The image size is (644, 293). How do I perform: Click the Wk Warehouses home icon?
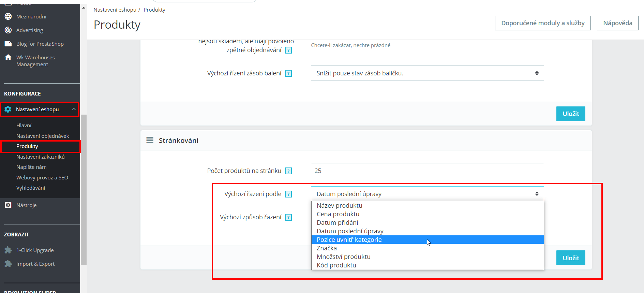pyautogui.click(x=8, y=57)
